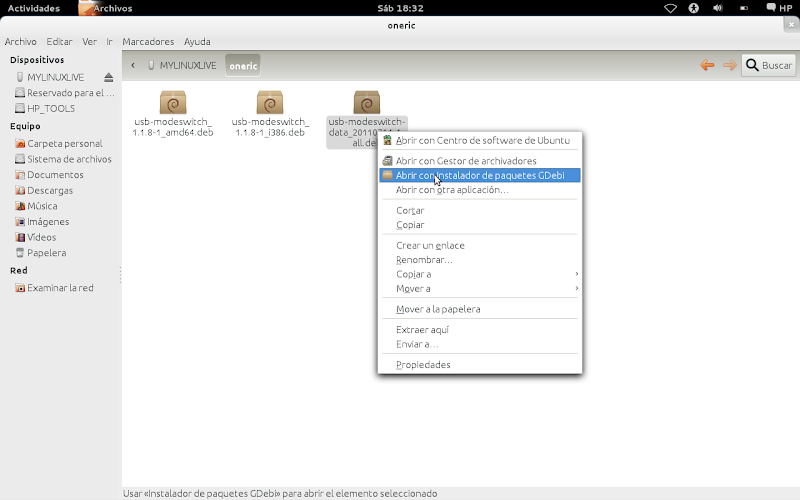Go forward with the orange right arrow
This screenshot has height=500, width=800.
tap(730, 65)
